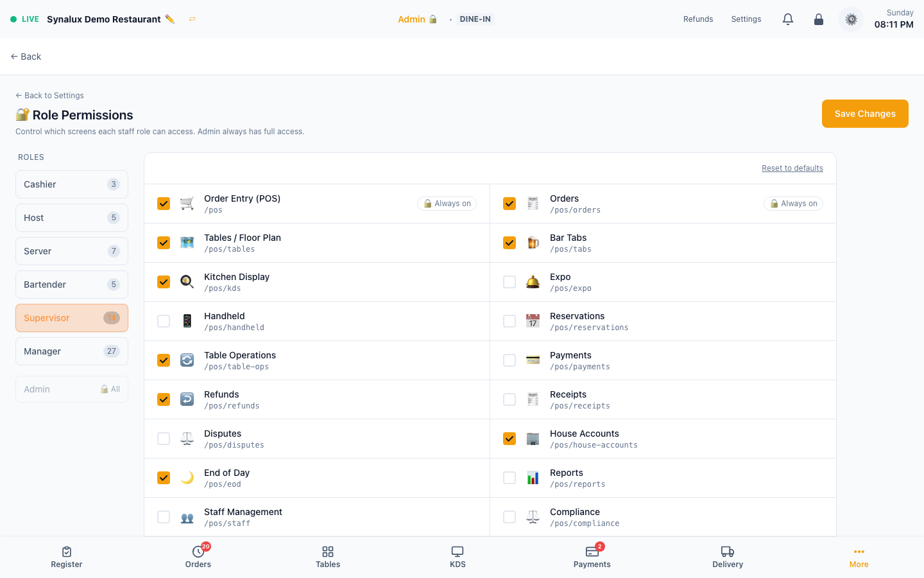Screen dimensions: 924x578
Task: Enable the Reports permission checkbox
Action: (x=509, y=478)
